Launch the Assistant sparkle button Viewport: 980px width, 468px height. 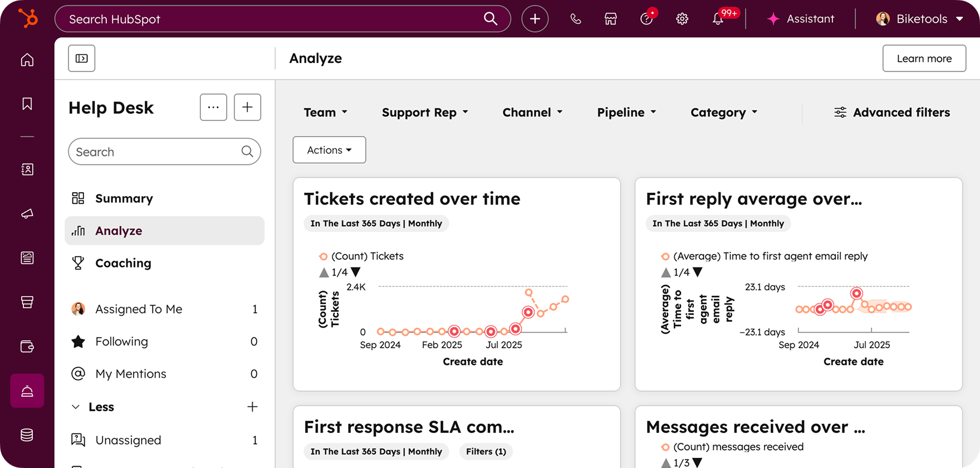click(x=801, y=19)
